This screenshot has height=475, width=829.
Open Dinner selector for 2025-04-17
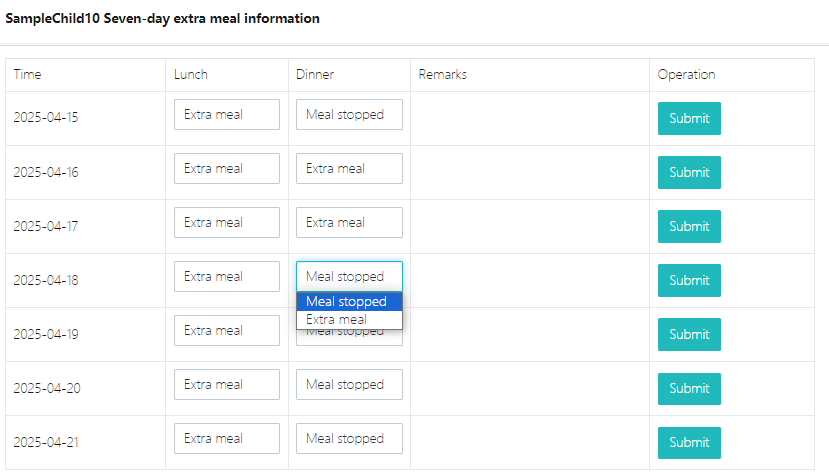349,223
